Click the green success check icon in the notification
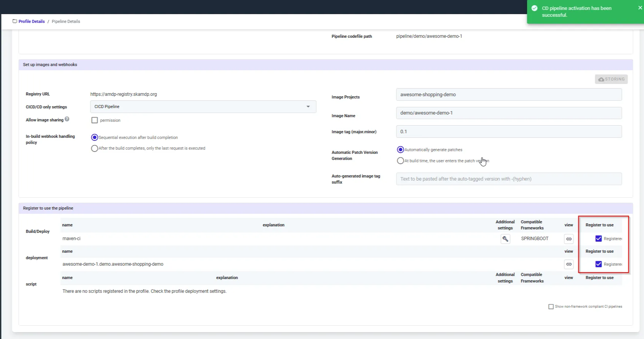644x339 pixels. [535, 8]
